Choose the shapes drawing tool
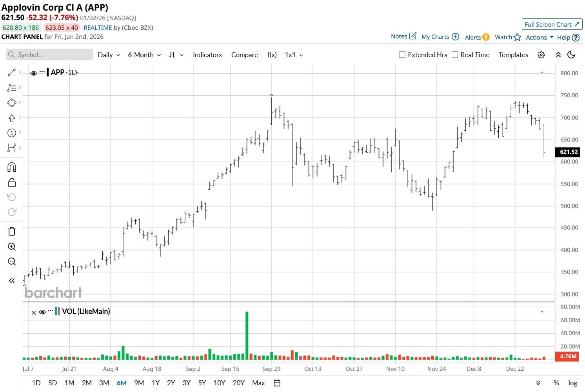The height and width of the screenshot is (392, 585). pyautogui.click(x=12, y=103)
